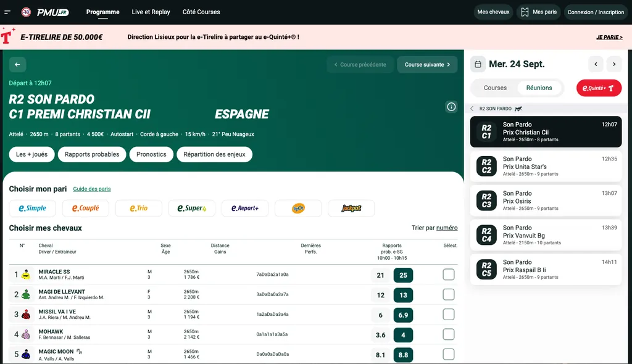Screen dimensions: 632x364
Task: Switch to the Réunions tab
Action: coord(539,88)
